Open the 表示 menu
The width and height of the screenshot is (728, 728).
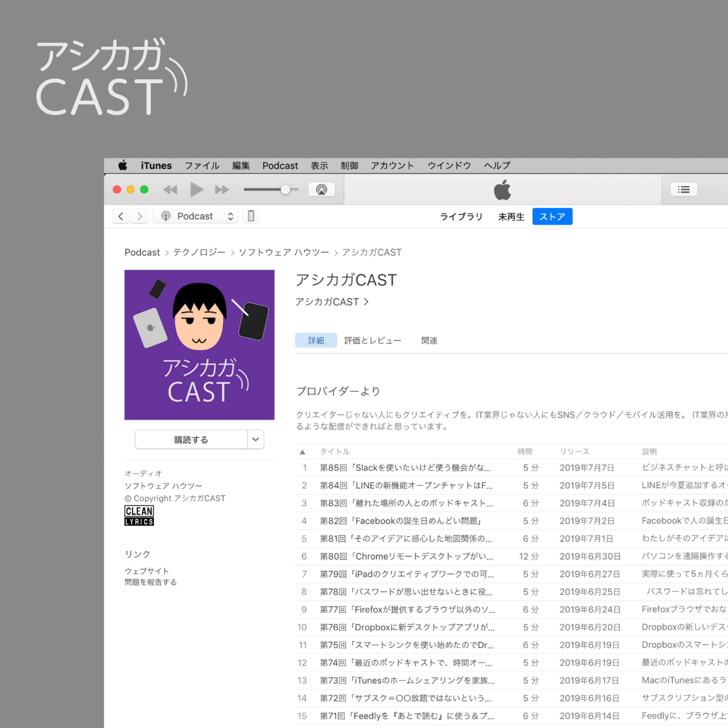click(319, 165)
